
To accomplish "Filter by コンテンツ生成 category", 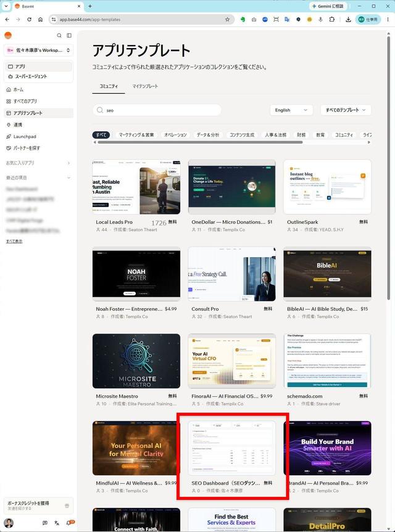I will point(242,135).
